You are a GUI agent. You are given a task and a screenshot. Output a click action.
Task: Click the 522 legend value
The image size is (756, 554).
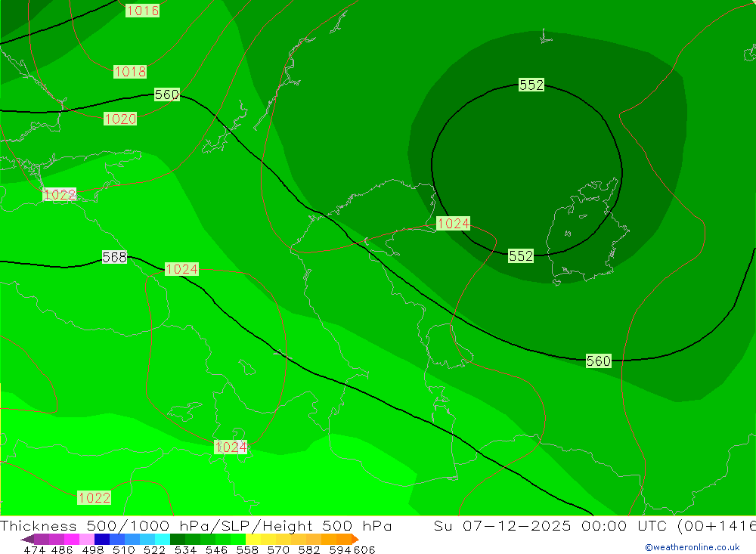[x=155, y=549]
